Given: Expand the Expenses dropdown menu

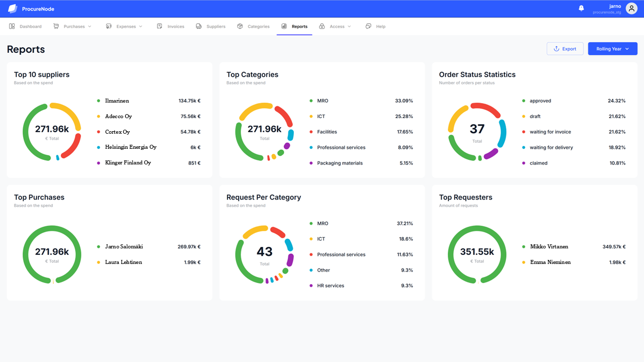Looking at the screenshot, I should (x=140, y=27).
